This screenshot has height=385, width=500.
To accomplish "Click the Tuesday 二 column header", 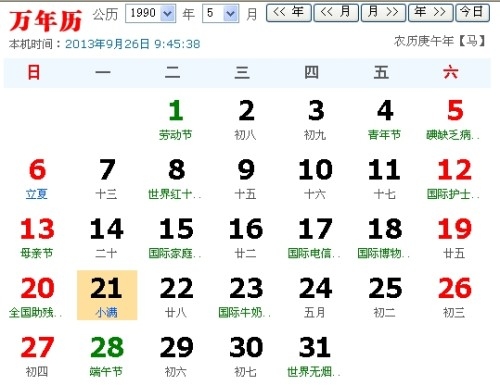I will (173, 72).
